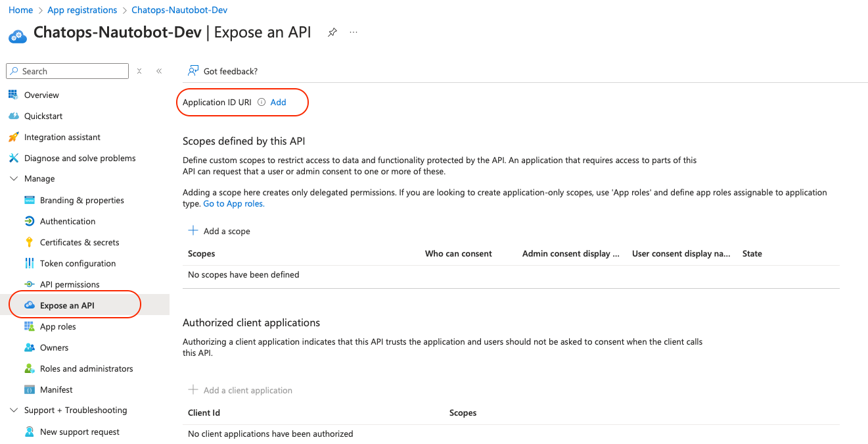Collapse the sidebar with the double-chevron icon
The image size is (868, 444).
[x=159, y=71]
